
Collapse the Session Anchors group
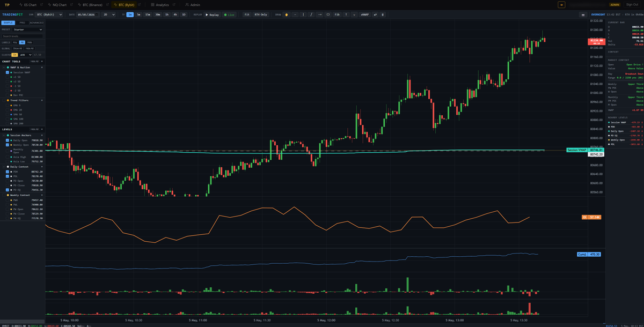pos(42,135)
